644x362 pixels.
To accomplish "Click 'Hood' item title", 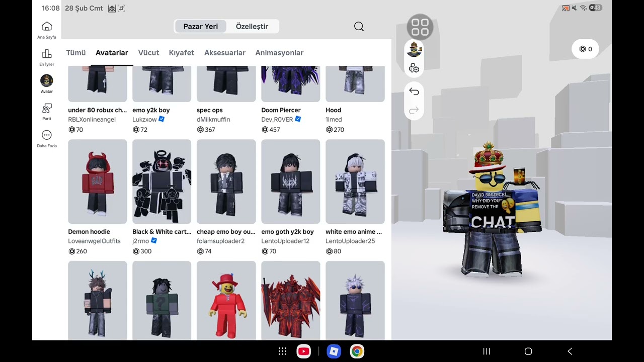I will tap(333, 110).
